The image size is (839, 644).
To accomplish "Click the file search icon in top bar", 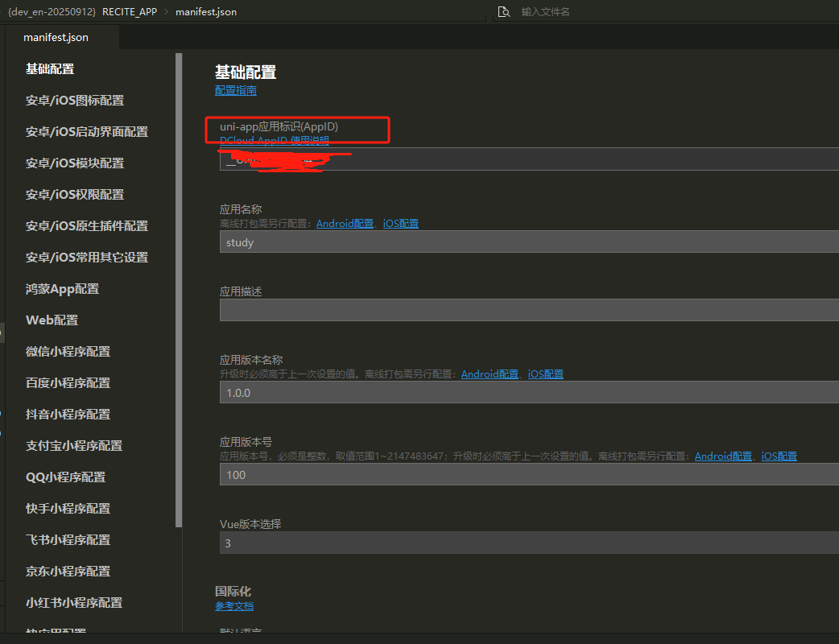I will coord(503,12).
